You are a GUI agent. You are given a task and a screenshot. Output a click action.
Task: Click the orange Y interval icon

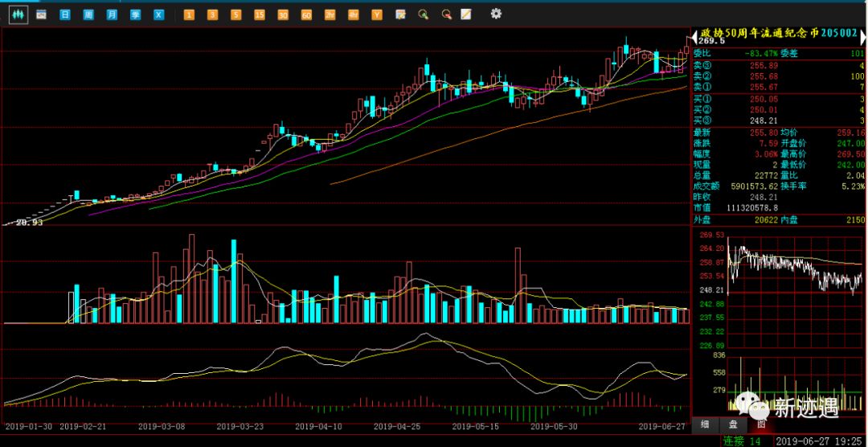click(377, 15)
